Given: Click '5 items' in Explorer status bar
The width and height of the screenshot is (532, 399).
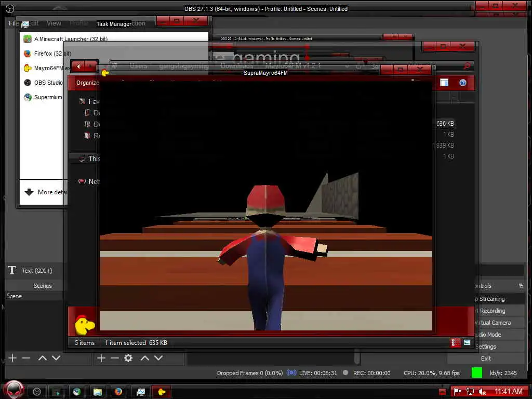Looking at the screenshot, I should (85, 343).
